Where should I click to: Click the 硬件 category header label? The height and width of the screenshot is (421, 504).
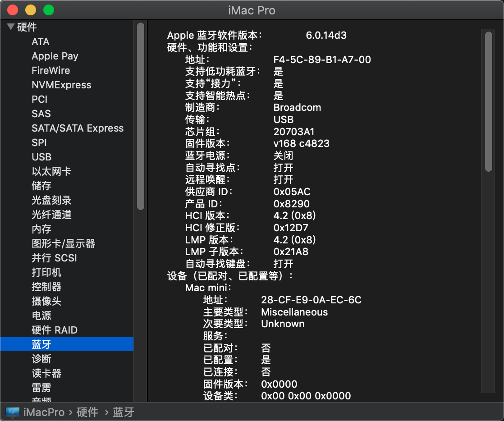(27, 27)
